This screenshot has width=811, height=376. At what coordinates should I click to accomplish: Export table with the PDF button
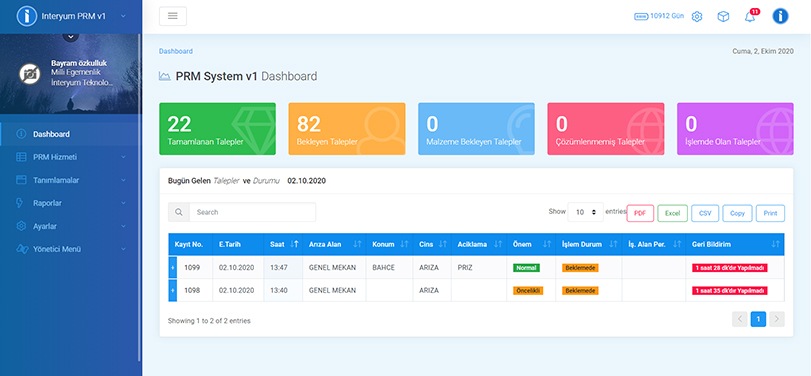click(640, 213)
